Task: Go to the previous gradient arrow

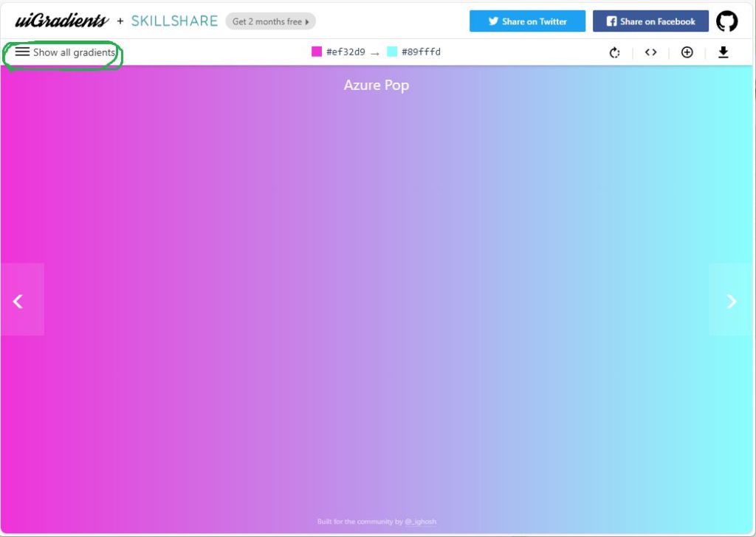Action: [x=18, y=300]
